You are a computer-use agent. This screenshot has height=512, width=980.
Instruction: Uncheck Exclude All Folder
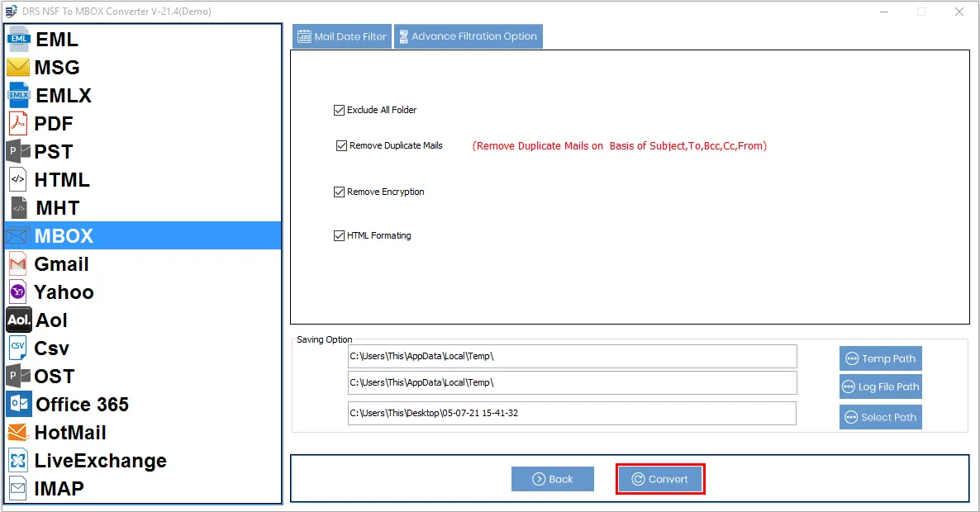pos(339,110)
